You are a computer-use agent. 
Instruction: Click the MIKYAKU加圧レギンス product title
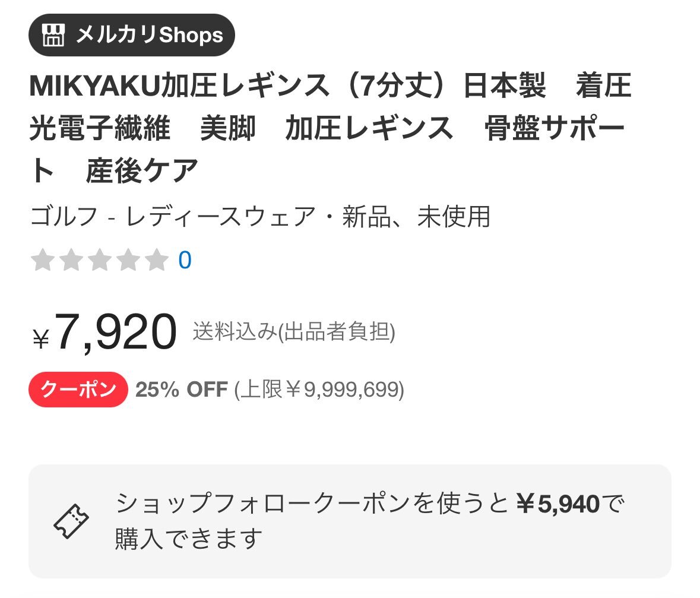coord(330,128)
